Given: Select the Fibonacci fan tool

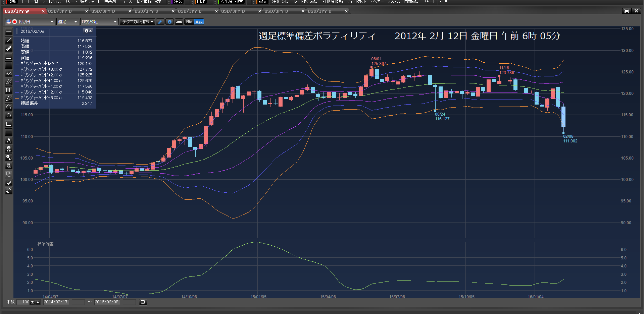Looking at the screenshot, I should point(9,82).
